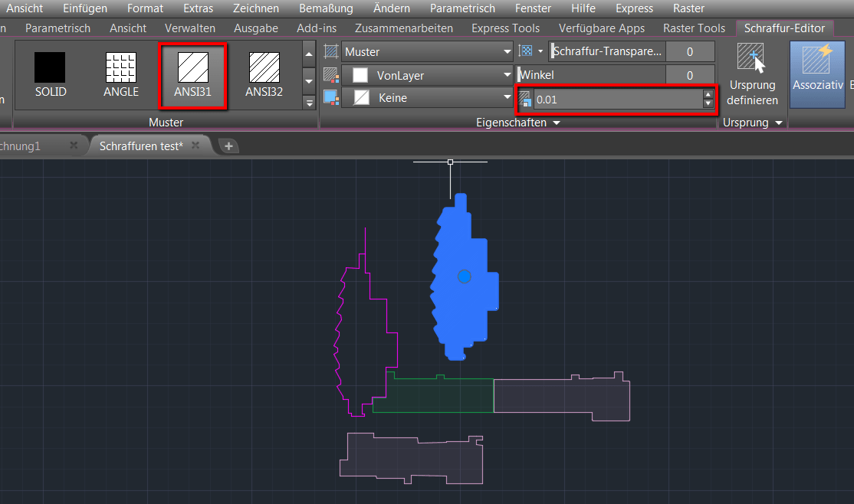Increase hatch scale with the up stepper

click(x=708, y=95)
